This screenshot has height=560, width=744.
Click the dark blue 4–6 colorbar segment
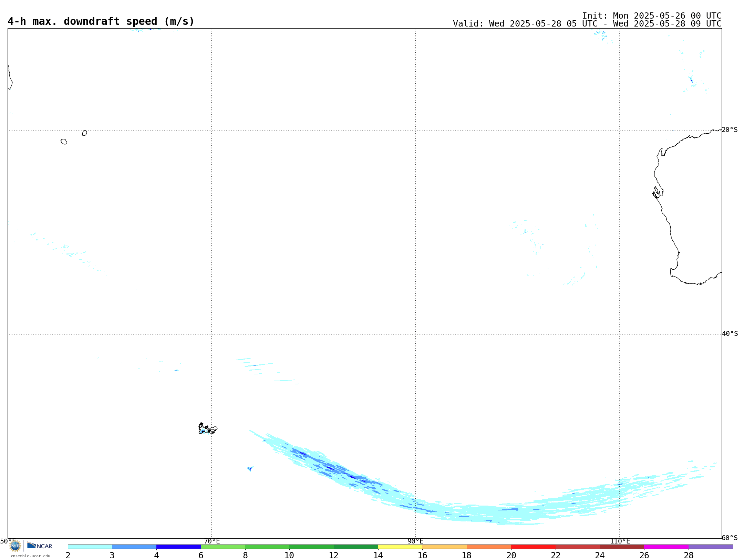point(178,547)
